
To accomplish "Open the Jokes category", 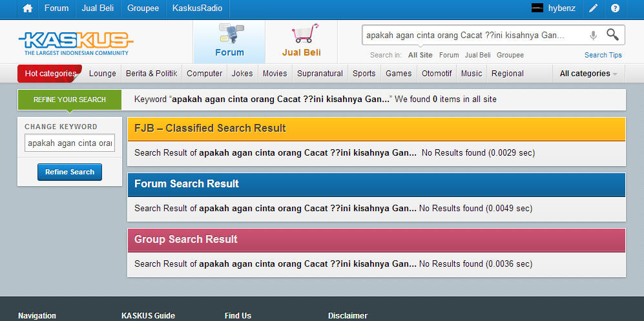I will [242, 74].
